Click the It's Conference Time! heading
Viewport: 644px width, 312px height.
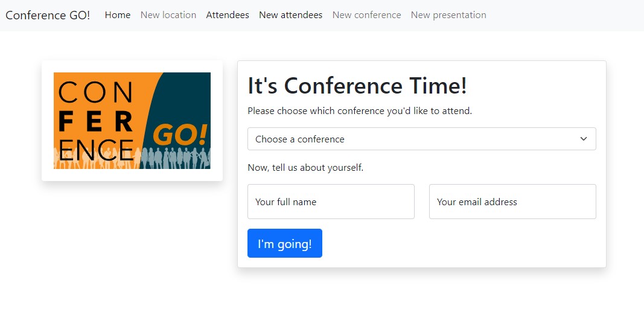tap(357, 86)
